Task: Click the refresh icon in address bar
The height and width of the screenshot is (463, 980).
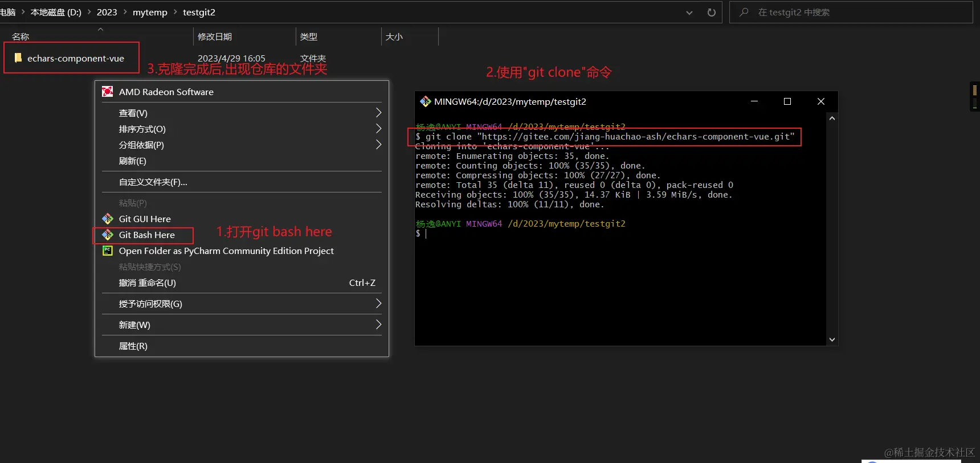Action: click(x=711, y=12)
